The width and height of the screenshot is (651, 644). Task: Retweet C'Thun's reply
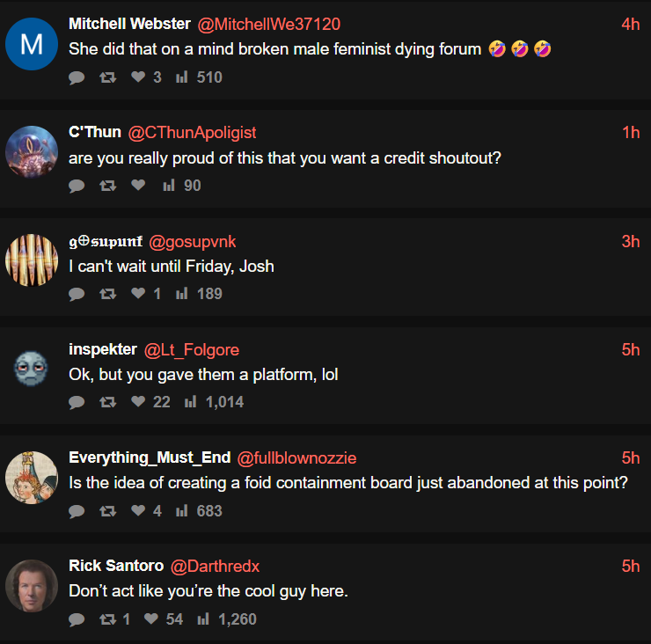tap(107, 186)
